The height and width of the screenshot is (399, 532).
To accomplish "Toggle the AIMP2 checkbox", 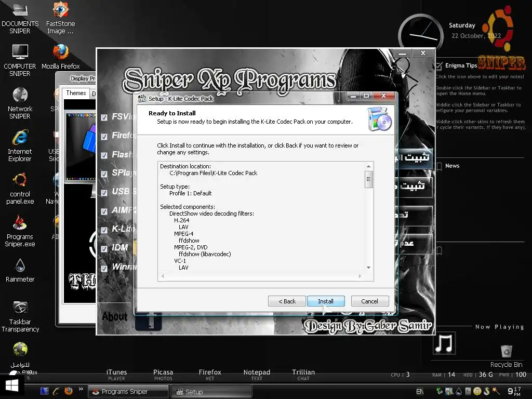I will pos(104,211).
